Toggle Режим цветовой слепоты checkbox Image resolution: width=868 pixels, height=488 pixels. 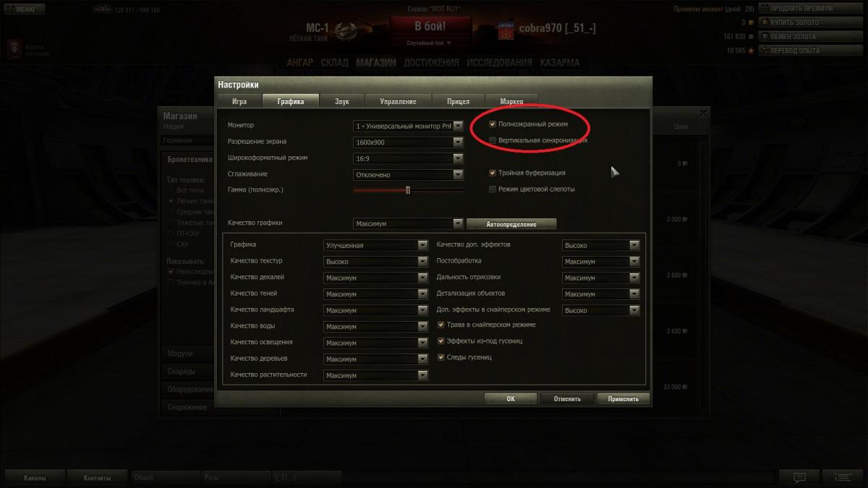pyautogui.click(x=493, y=189)
